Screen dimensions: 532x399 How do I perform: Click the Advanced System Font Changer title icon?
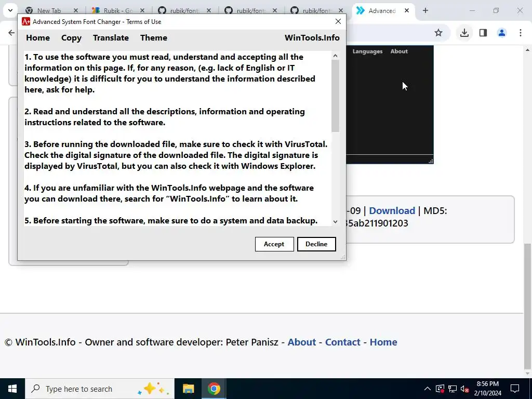26,22
